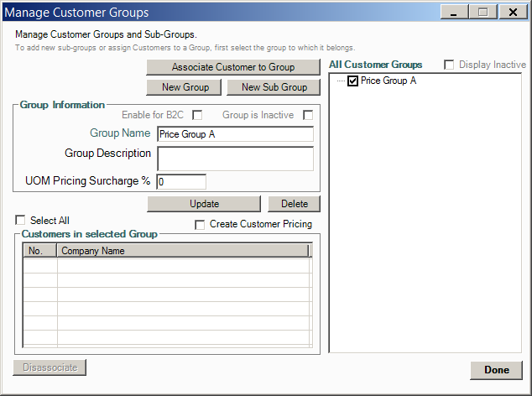Toggle Display Inactive checkbox

tap(449, 65)
